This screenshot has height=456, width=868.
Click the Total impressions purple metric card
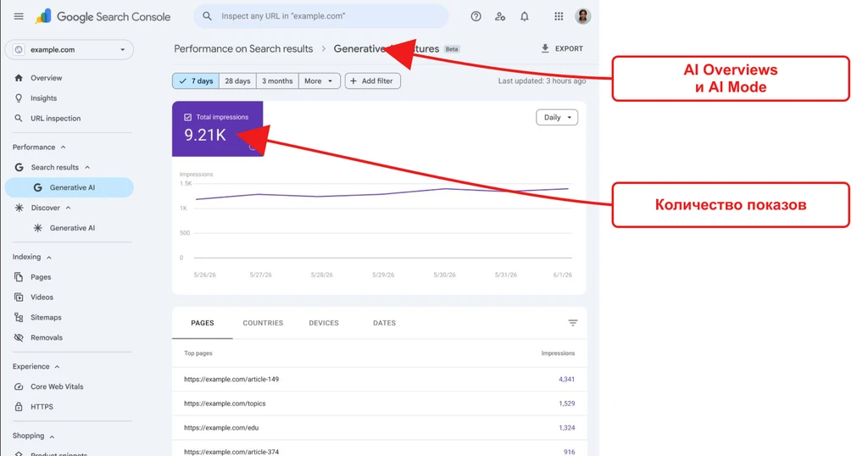coord(218,128)
